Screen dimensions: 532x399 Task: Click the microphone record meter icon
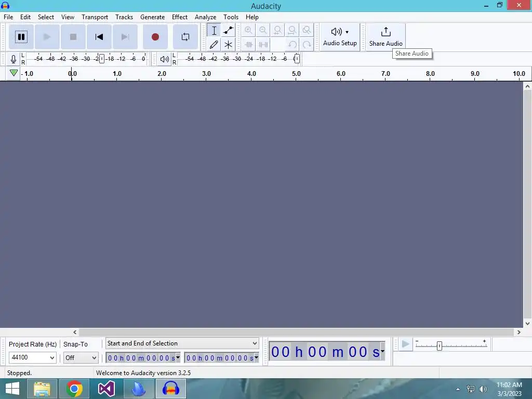coord(13,59)
